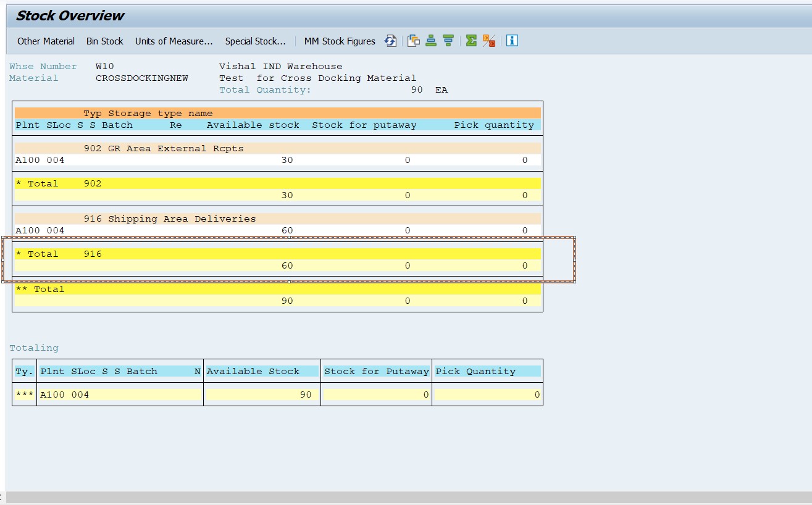Select 916 Shipping Area Deliveries row
Image resolution: width=812 pixels, height=505 pixels.
click(x=278, y=219)
